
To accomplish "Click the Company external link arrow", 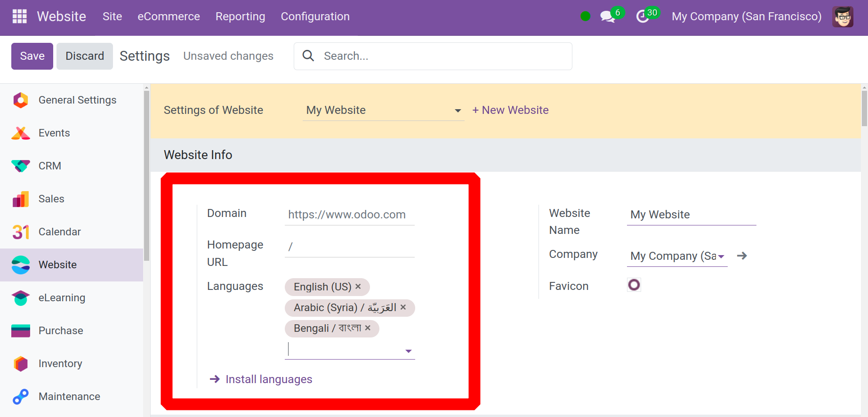I will point(742,256).
